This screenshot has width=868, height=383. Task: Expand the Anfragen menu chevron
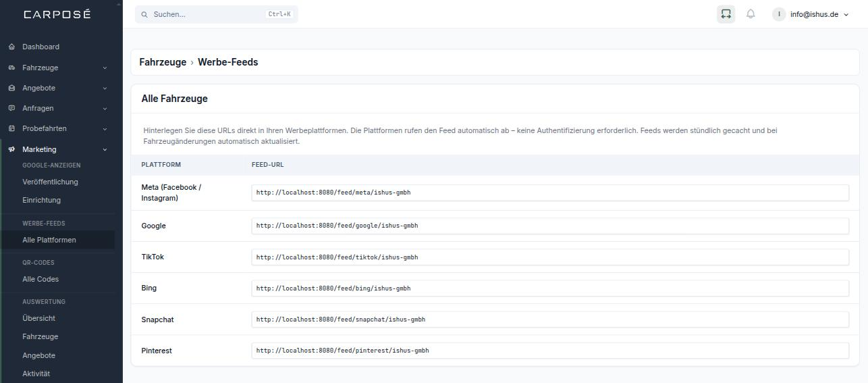pyautogui.click(x=105, y=108)
